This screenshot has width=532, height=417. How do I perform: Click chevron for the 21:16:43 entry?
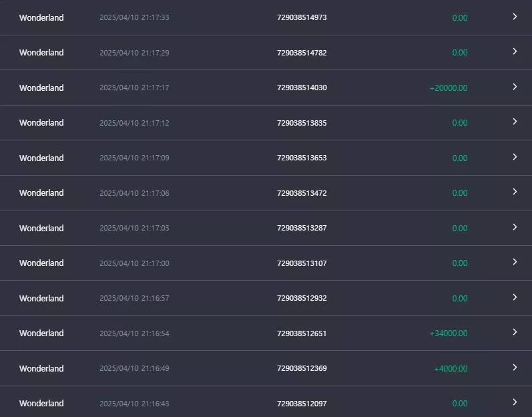tap(515, 402)
